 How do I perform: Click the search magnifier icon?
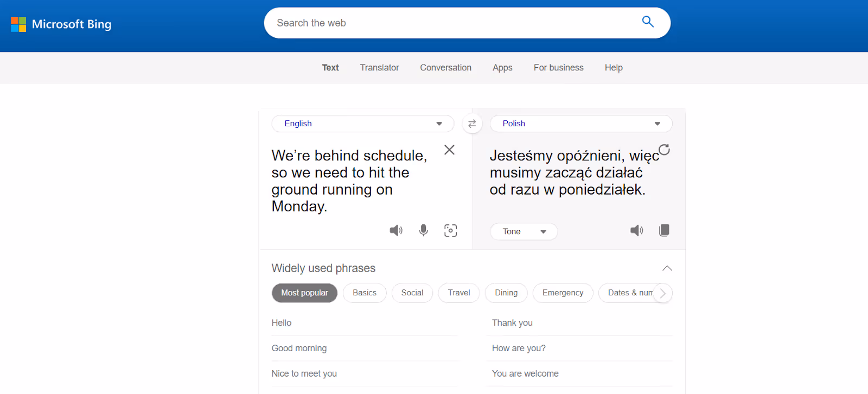point(648,22)
